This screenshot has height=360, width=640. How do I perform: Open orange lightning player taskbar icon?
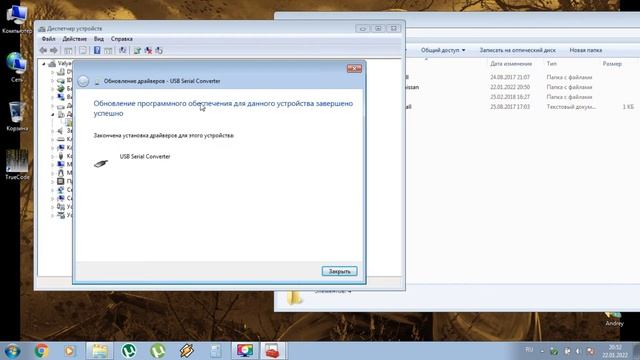(x=187, y=351)
